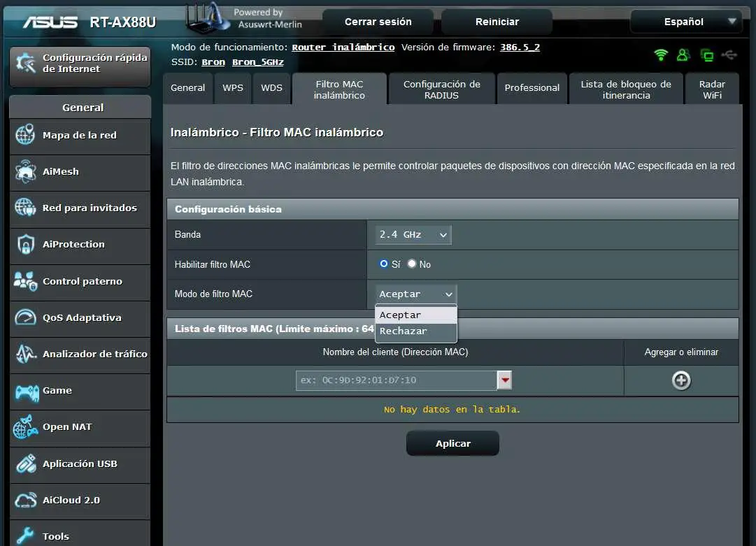The image size is (756, 546).
Task: Open the Banda 2.4 GHz dropdown
Action: 413,235
